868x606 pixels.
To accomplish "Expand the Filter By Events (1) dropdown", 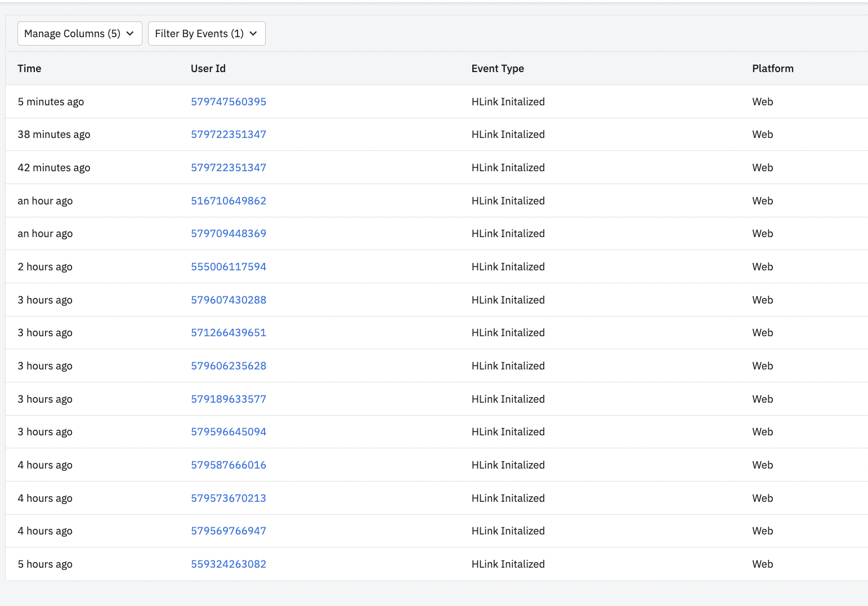I will coord(207,34).
